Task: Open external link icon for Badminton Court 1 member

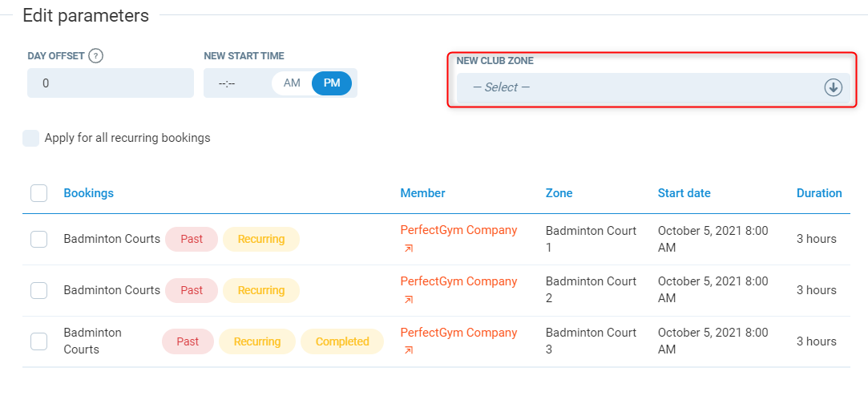Action: (x=409, y=248)
